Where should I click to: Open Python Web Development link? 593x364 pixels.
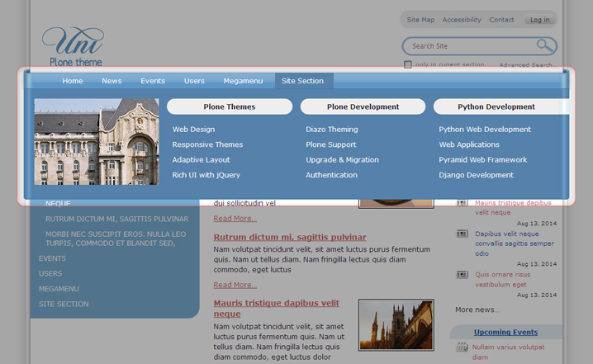(485, 130)
